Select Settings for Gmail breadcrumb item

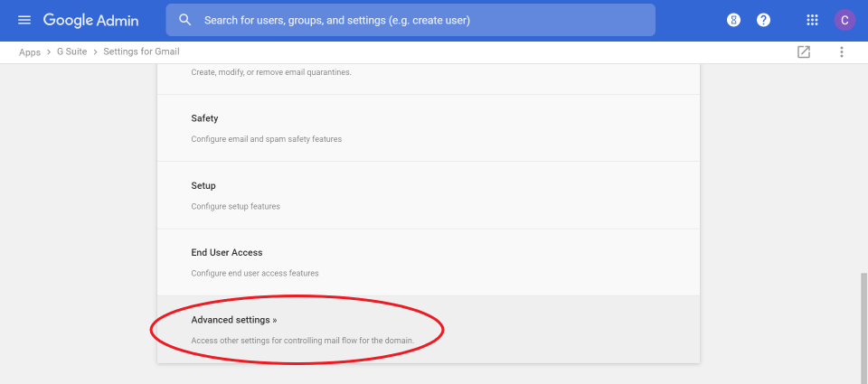pos(141,52)
